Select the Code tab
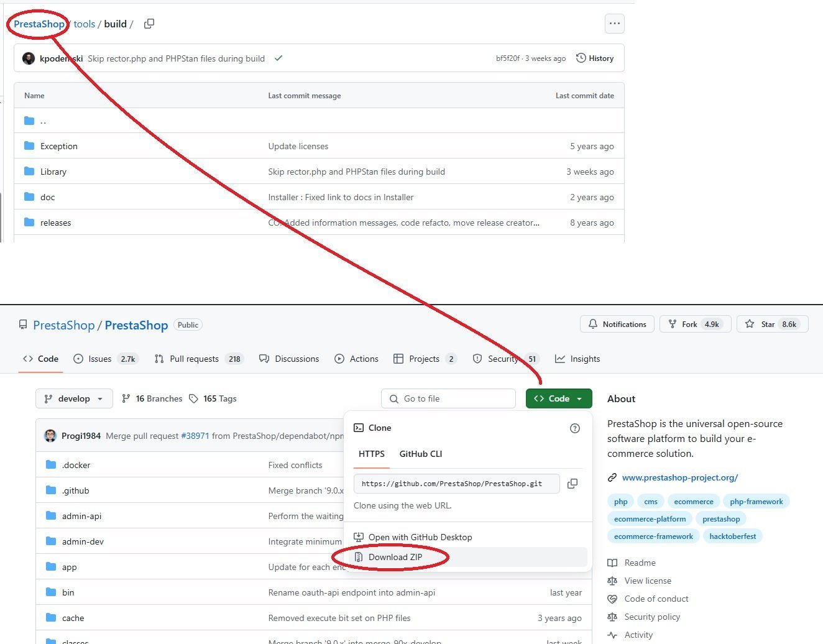823x644 pixels. pos(41,359)
